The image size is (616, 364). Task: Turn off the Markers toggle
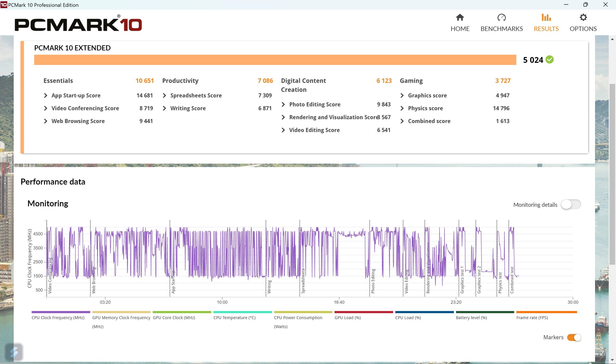(x=574, y=338)
